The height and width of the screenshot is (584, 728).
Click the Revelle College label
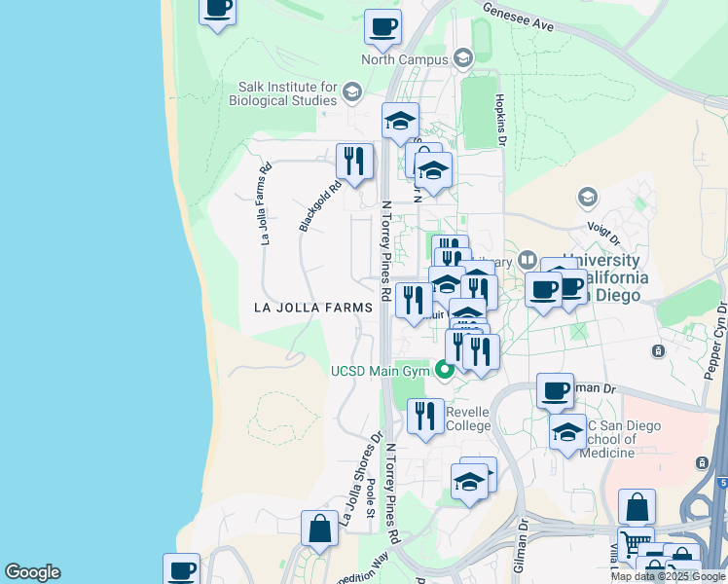(468, 419)
